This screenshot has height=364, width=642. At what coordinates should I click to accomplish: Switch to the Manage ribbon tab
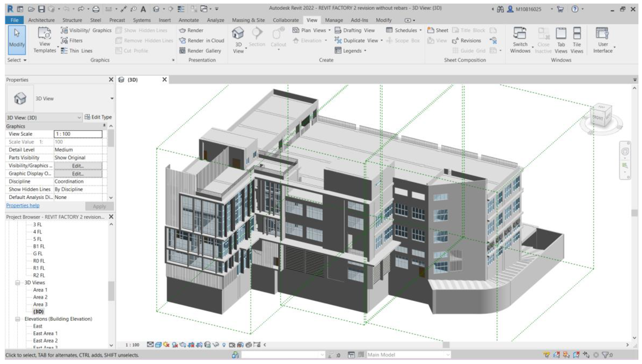(x=334, y=20)
